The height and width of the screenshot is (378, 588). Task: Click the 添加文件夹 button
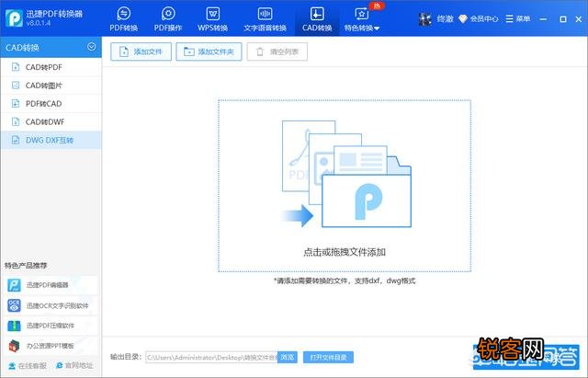point(209,52)
